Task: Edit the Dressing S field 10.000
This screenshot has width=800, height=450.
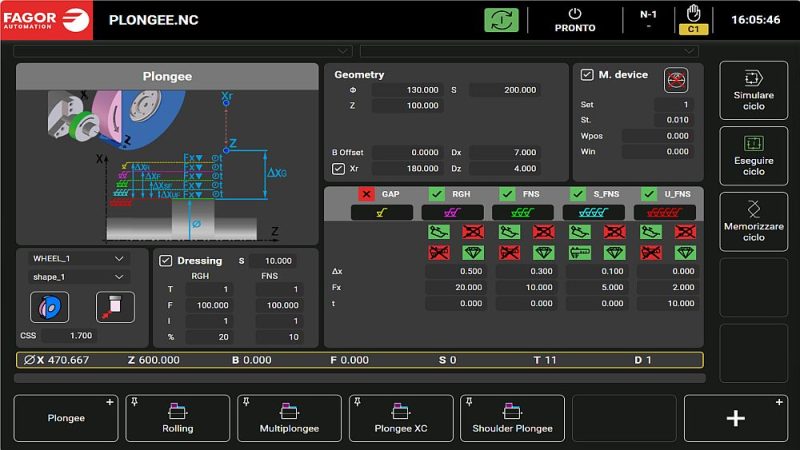Action: 272,261
